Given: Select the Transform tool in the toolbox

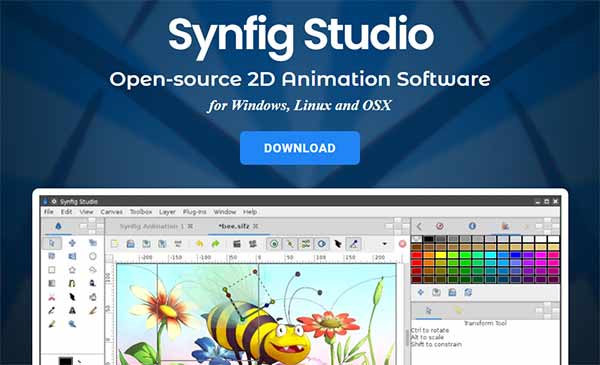Looking at the screenshot, I should click(x=52, y=243).
